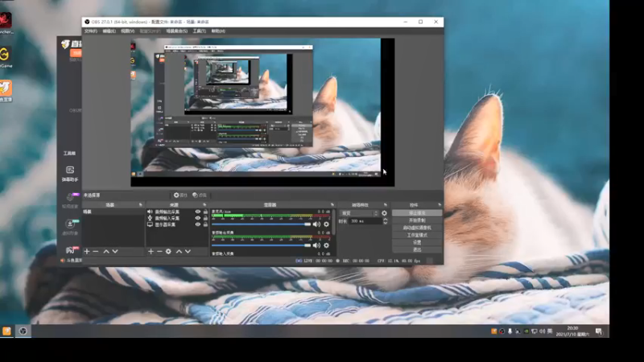The image size is (644, 362).
Task: Open the 场景集合(S) menu
Action: pos(176,31)
